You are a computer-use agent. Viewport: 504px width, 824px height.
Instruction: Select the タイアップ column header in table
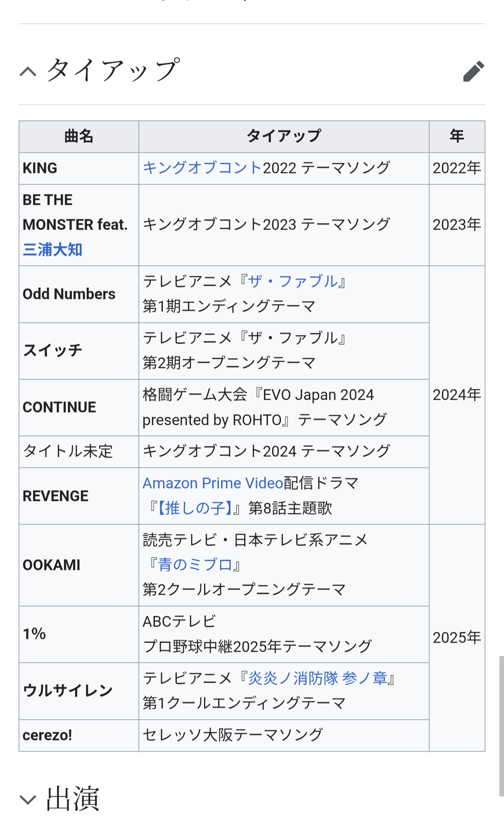point(283,136)
